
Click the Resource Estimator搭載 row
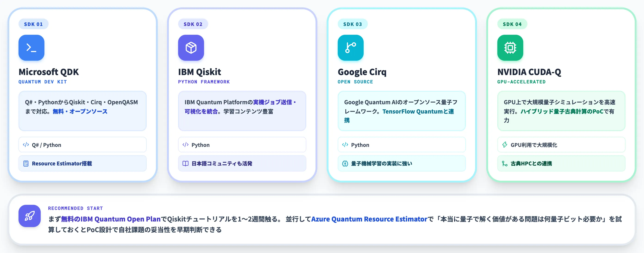coord(83,164)
